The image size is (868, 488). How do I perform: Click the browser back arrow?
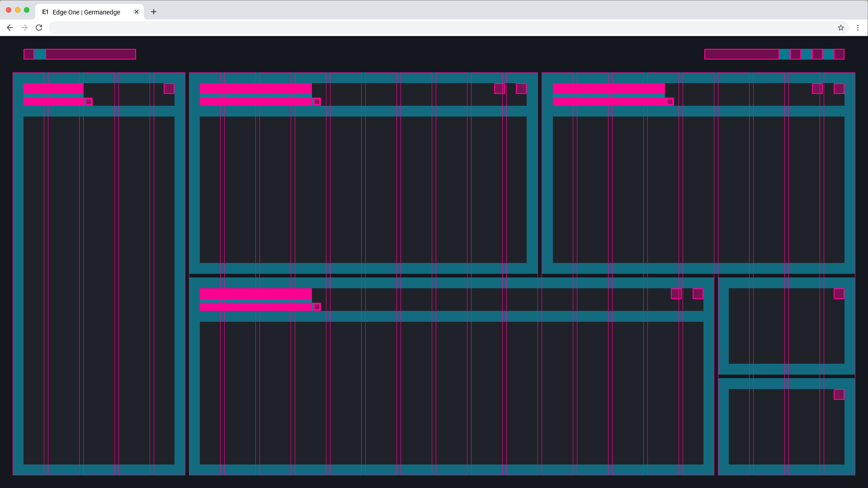[x=10, y=28]
